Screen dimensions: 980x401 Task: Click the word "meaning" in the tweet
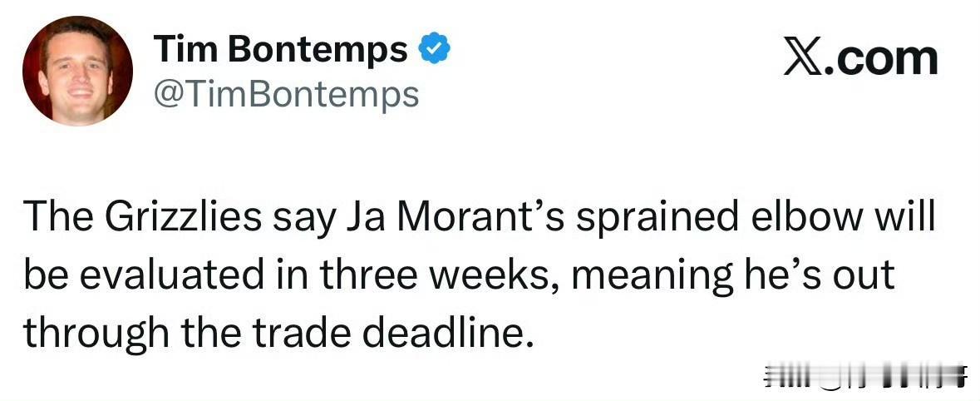point(653,277)
